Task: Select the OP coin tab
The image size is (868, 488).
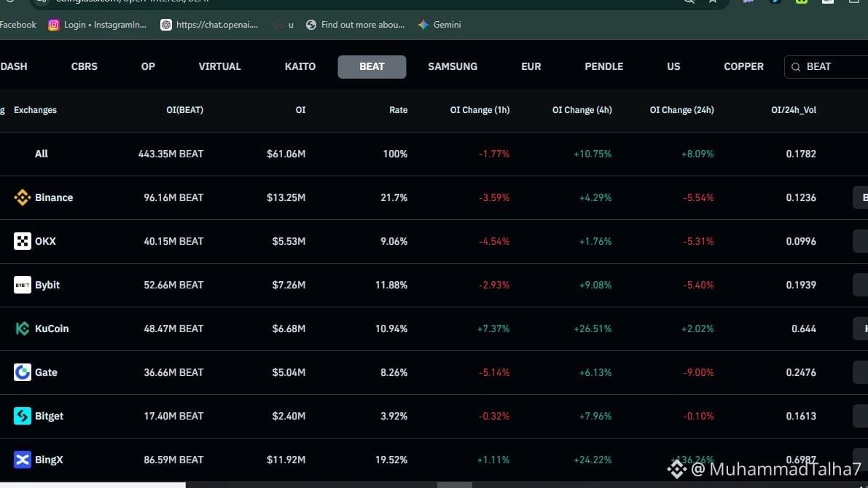Action: [x=148, y=66]
